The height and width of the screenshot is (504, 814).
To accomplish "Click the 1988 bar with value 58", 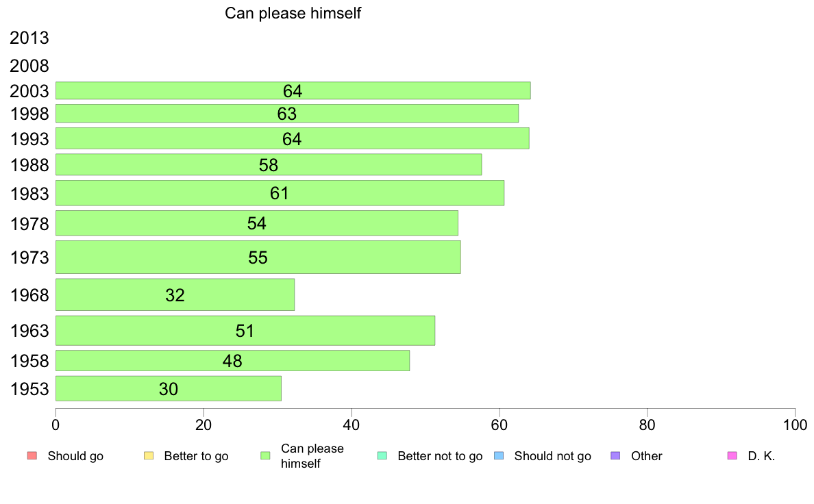I will pyautogui.click(x=269, y=164).
